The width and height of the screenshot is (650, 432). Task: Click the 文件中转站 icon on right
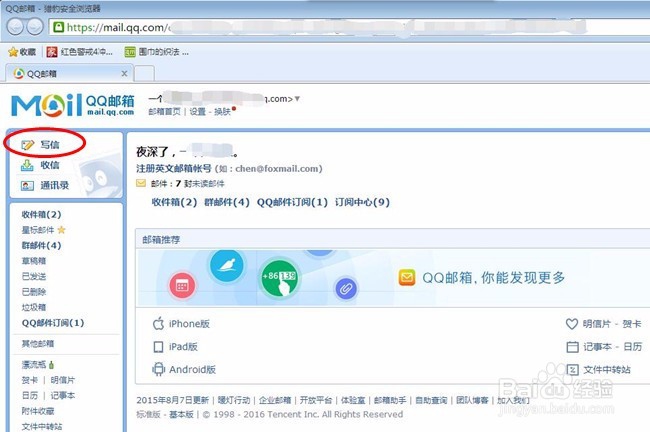[572, 369]
